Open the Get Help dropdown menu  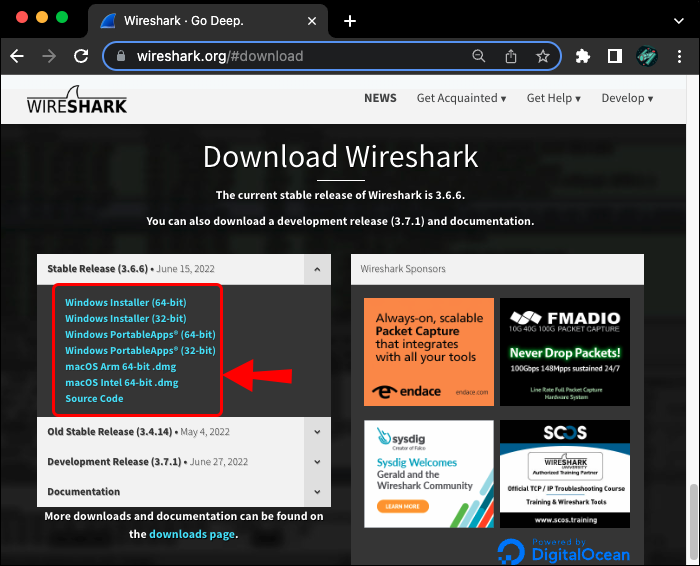click(x=554, y=98)
